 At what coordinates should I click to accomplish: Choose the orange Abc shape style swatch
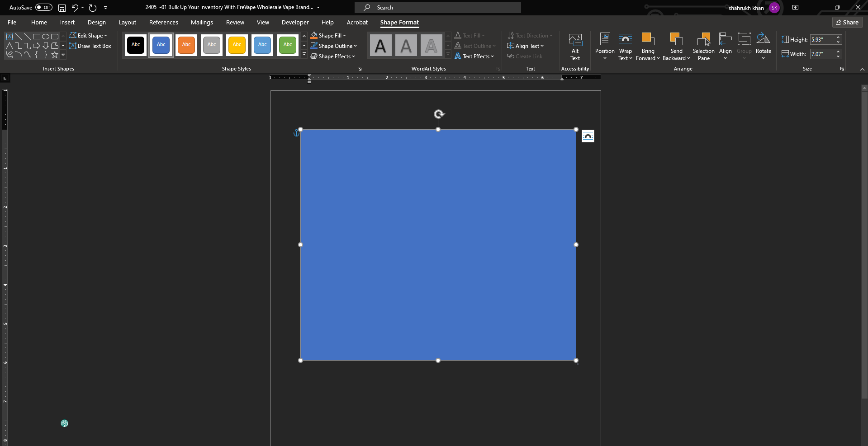click(x=186, y=45)
